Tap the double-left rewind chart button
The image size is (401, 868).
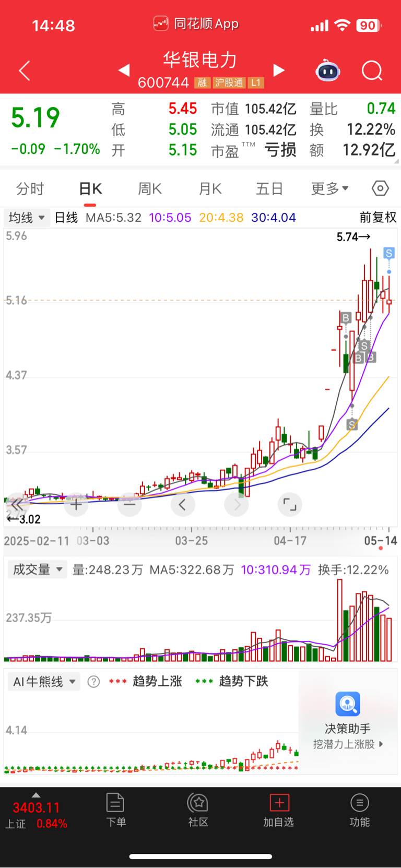tap(17, 504)
